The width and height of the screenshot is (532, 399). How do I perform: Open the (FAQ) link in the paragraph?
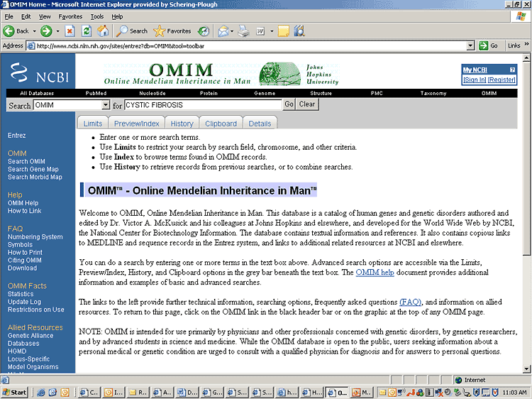[x=411, y=302]
